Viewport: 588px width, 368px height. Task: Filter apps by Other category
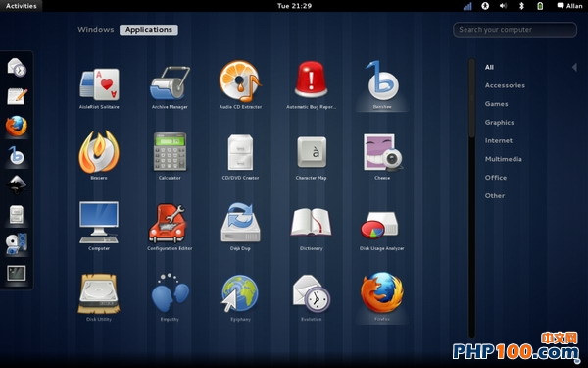495,195
